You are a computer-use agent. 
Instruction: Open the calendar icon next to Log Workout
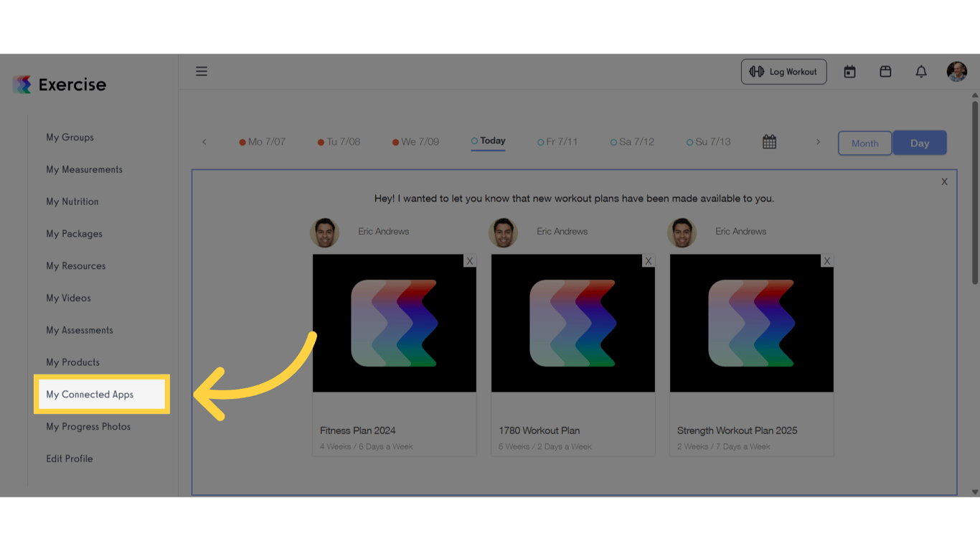tap(849, 71)
